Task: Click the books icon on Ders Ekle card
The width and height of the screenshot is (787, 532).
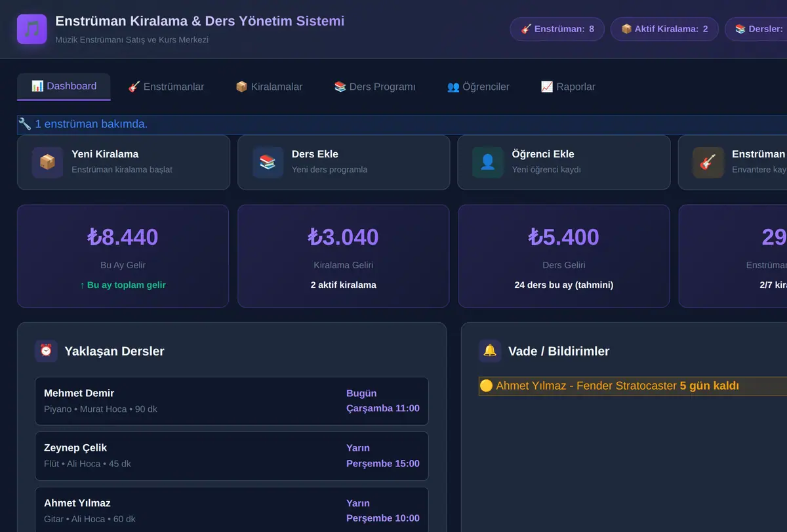Action: 268,162
